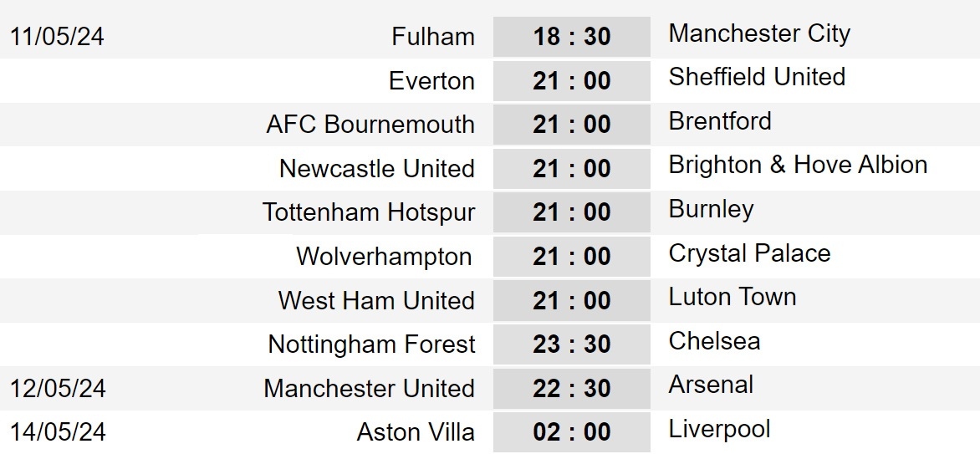The height and width of the screenshot is (454, 980).
Task: Open the 02 : 00 Aston Villa vs Liverpool box
Action: [x=572, y=432]
